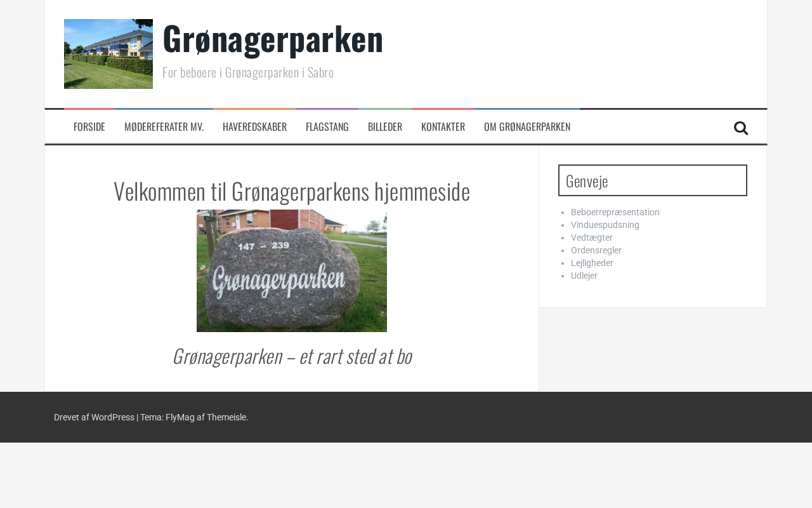
Task: Click the stone sign photo
Action: click(x=292, y=271)
